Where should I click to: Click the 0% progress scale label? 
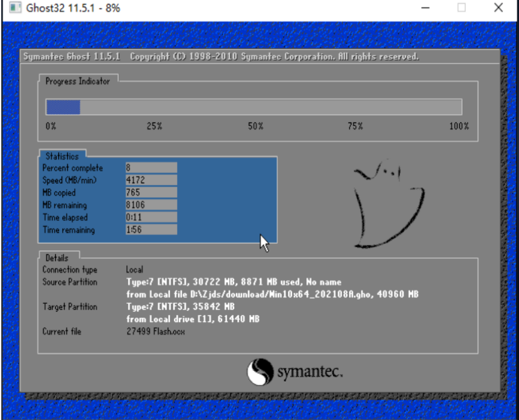[x=51, y=126]
